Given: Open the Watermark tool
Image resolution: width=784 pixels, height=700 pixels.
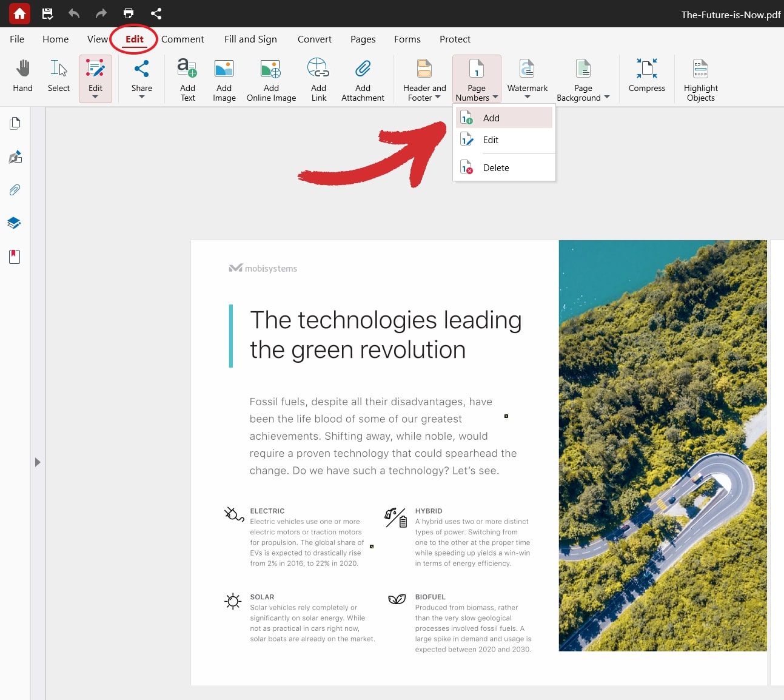Looking at the screenshot, I should [x=526, y=73].
